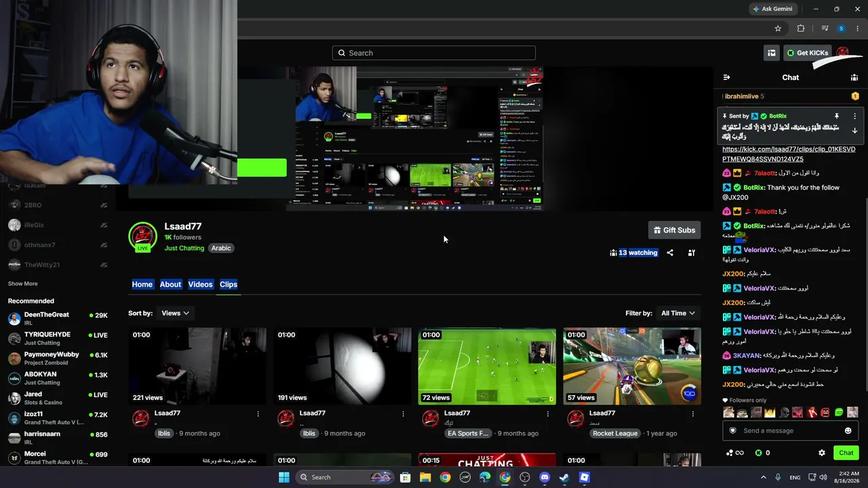Open the All Time filter dropdown

click(677, 313)
